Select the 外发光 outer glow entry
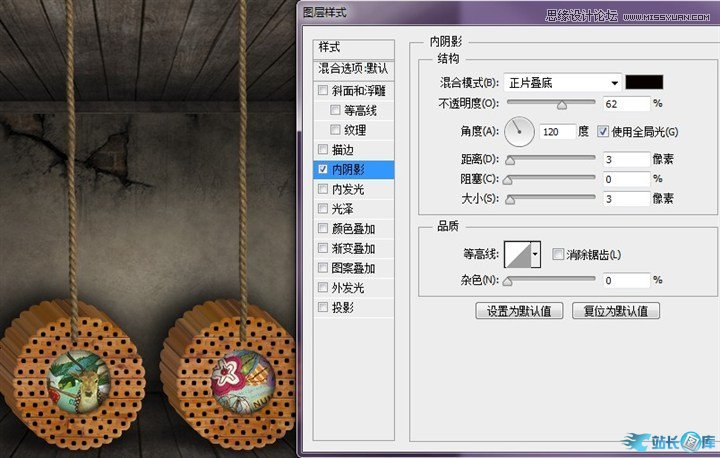The height and width of the screenshot is (458, 720). 348,288
